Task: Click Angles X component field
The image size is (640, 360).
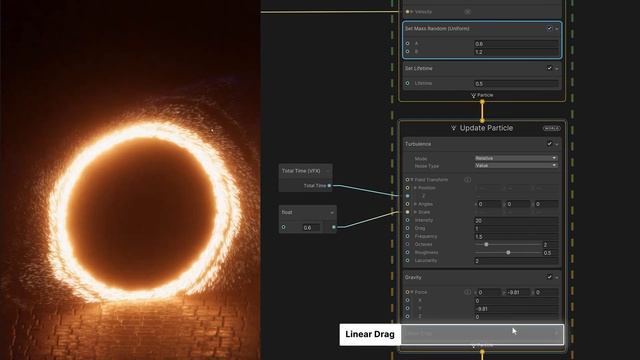Action: (489, 204)
